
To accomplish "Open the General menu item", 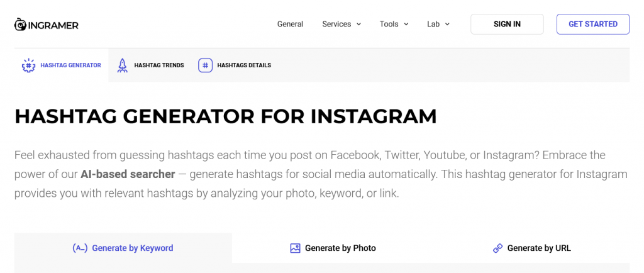I will point(290,25).
